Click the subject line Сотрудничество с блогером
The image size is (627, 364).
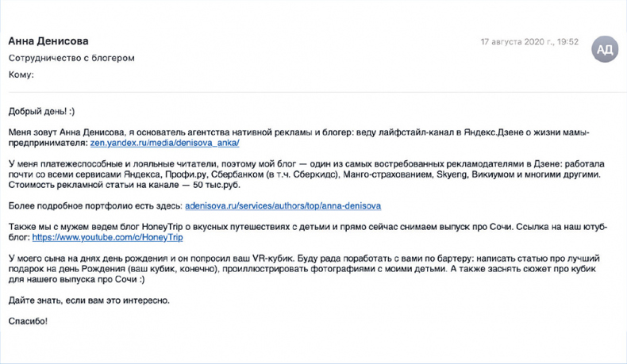click(71, 58)
